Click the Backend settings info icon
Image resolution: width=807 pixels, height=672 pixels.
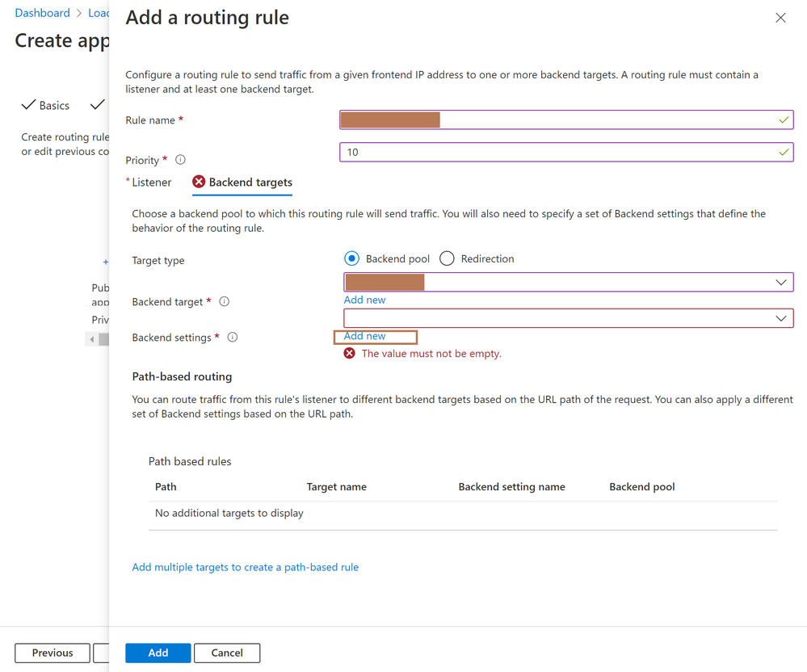click(233, 338)
